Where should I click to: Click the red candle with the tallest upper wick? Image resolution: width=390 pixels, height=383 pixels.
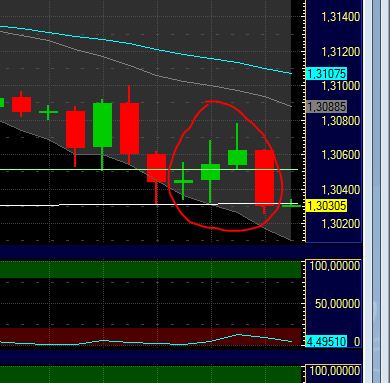tap(129, 128)
